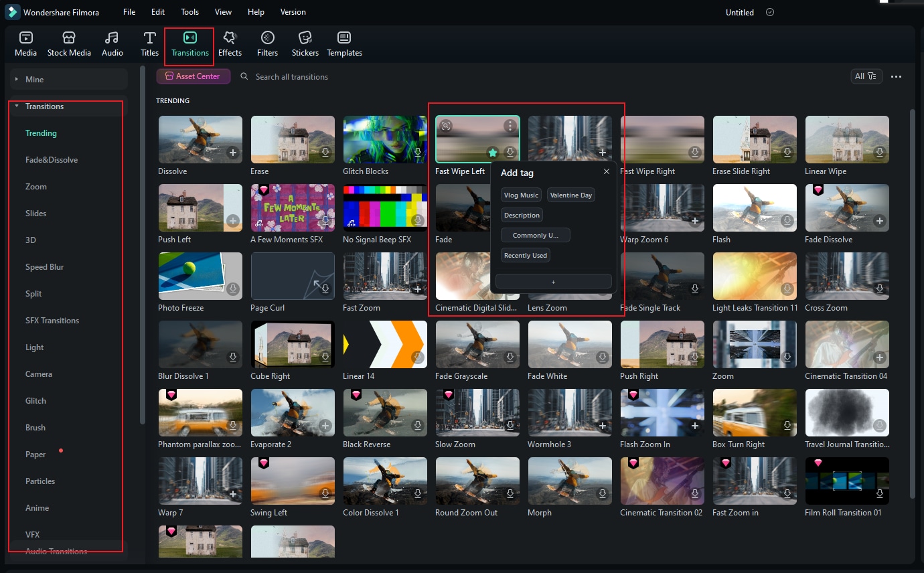Select the Trending category
924x573 pixels.
41,133
